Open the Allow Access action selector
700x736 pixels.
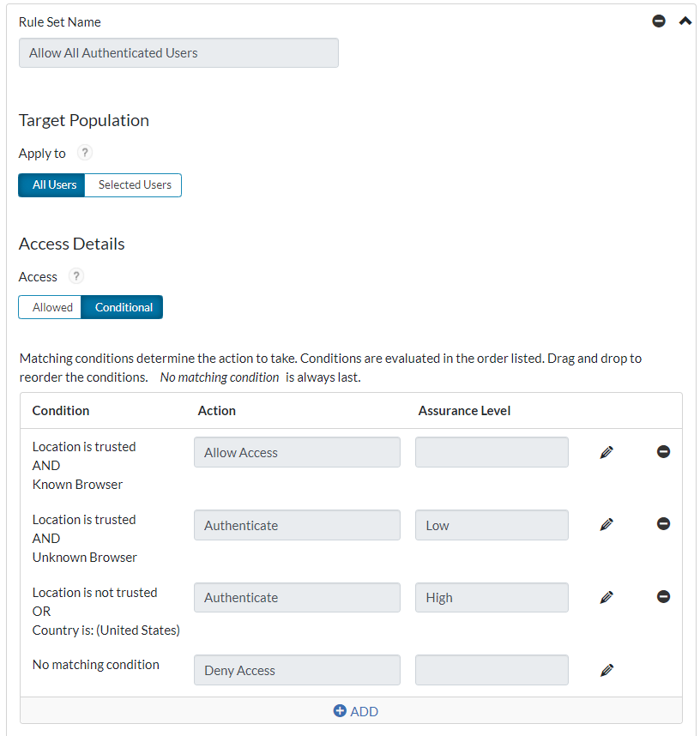click(x=297, y=451)
